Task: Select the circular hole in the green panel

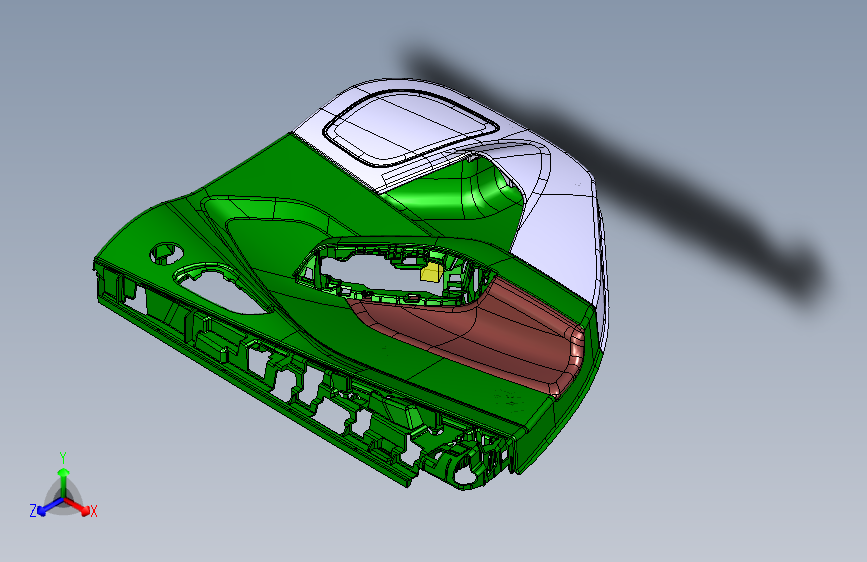Action: [x=166, y=253]
